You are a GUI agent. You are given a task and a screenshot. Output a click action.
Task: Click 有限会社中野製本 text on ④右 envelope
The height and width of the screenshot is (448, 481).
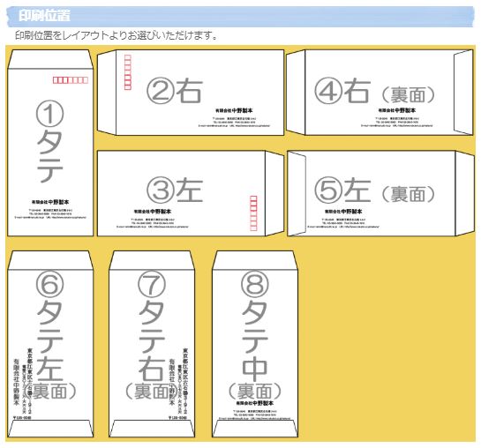click(x=396, y=110)
